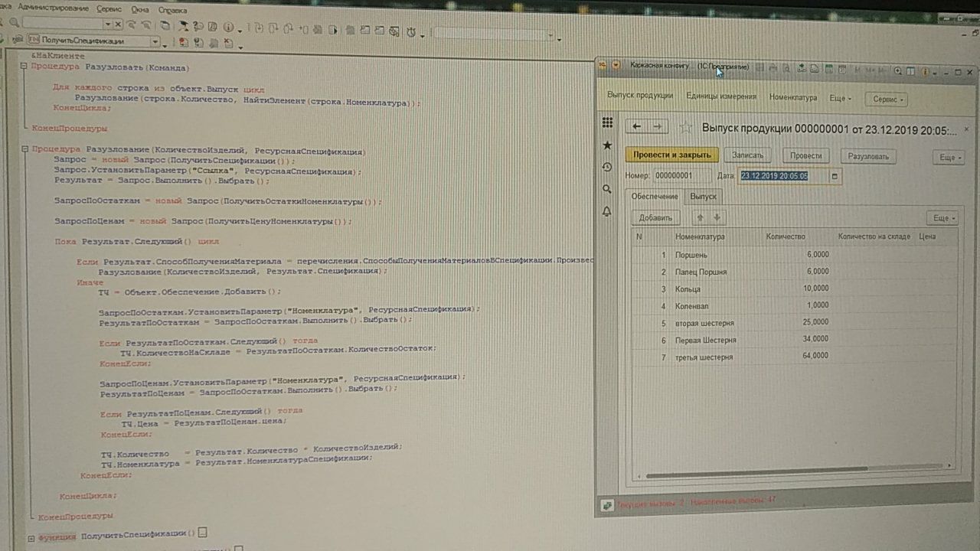
Task: Select the Первая Шестерня row
Action: click(794, 339)
